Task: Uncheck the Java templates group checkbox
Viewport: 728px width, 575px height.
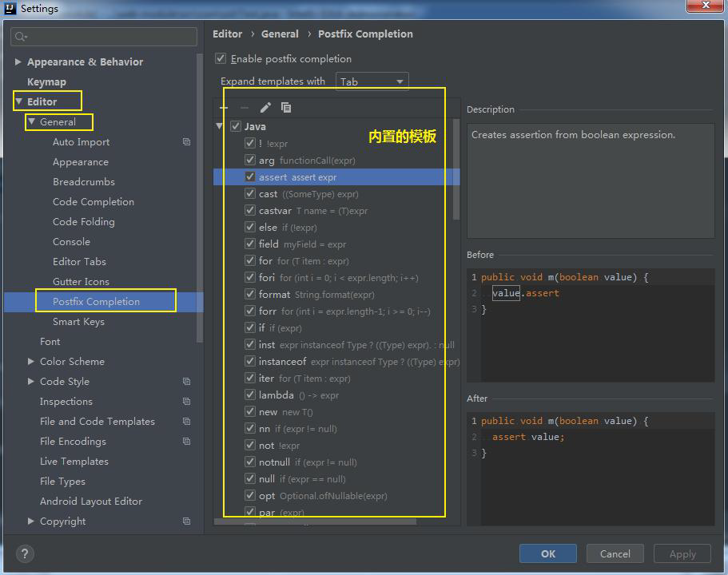Action: point(236,126)
